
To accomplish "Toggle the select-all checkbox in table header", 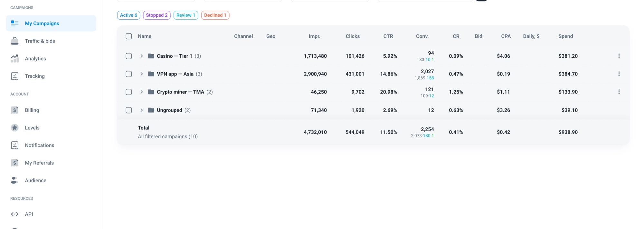I will click(x=129, y=36).
